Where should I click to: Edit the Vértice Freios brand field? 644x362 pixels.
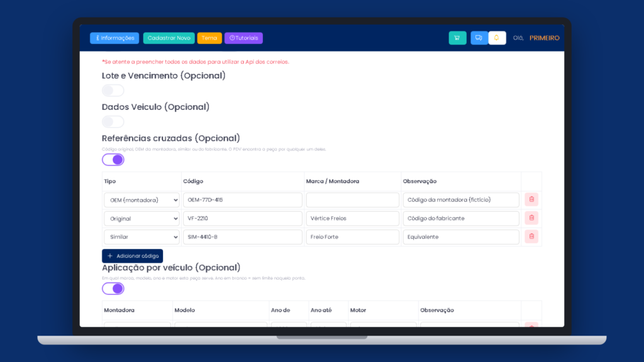click(352, 218)
